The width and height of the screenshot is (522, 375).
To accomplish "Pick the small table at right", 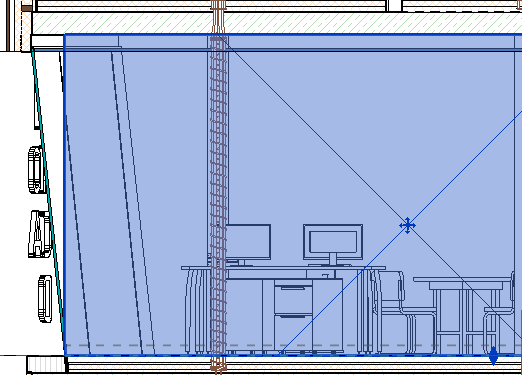I will click(x=463, y=315).
